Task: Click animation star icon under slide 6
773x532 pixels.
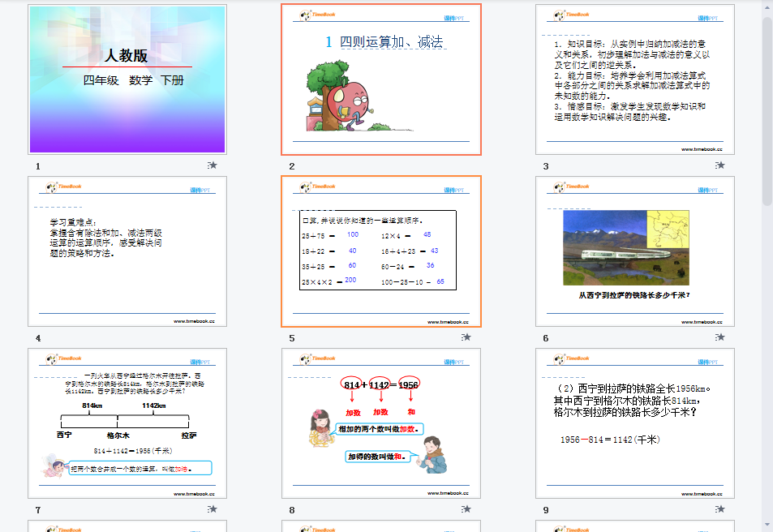Action: [x=719, y=337]
